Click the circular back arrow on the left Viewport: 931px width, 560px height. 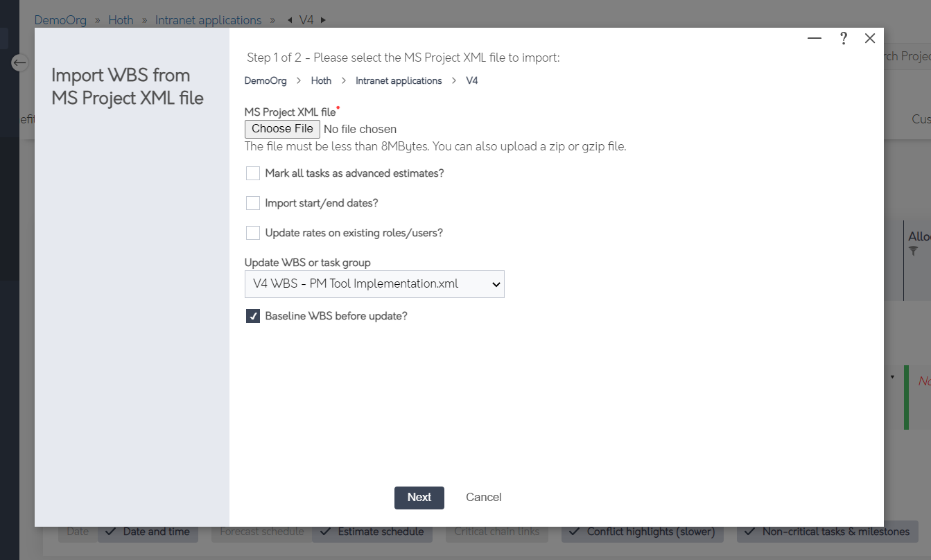(x=19, y=62)
